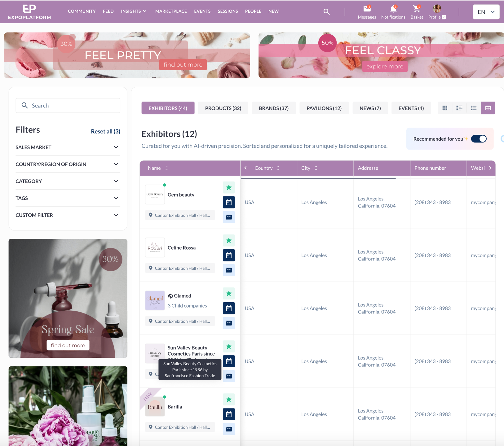Click Reset all (3) filters link
This screenshot has height=446, width=504.
105,131
